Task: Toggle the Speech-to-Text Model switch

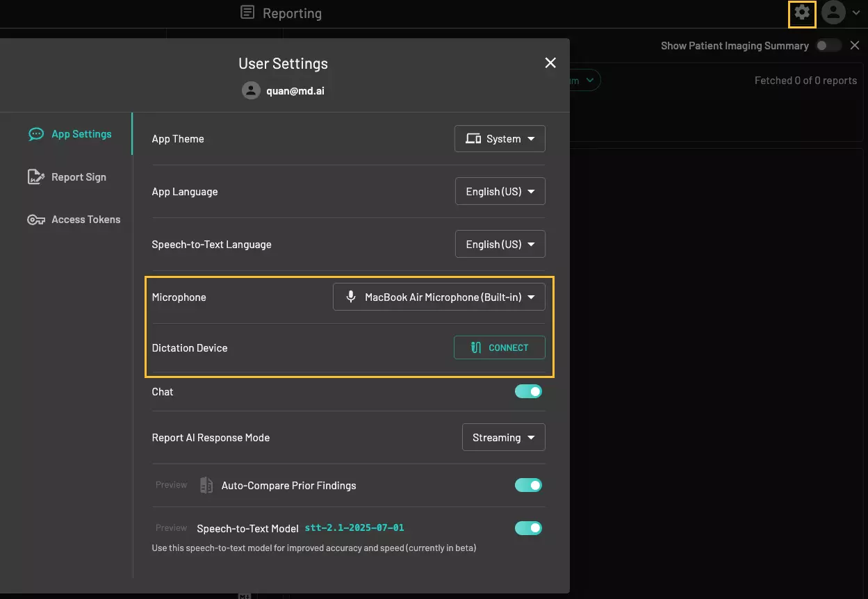Action: (528, 528)
